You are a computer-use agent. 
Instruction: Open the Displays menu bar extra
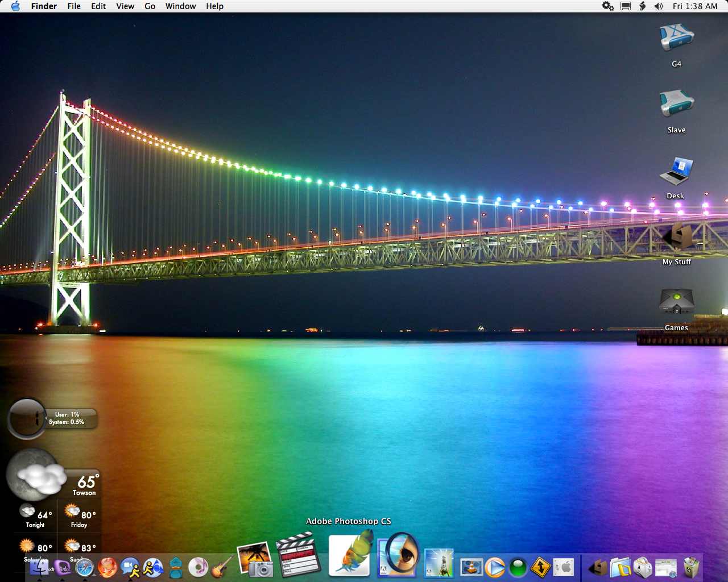tap(626, 6)
